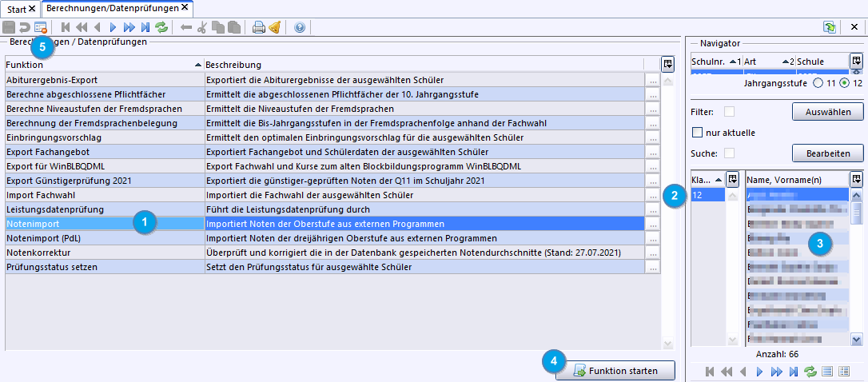Click the Bearbeiten button
The height and width of the screenshot is (382, 868).
point(828,153)
